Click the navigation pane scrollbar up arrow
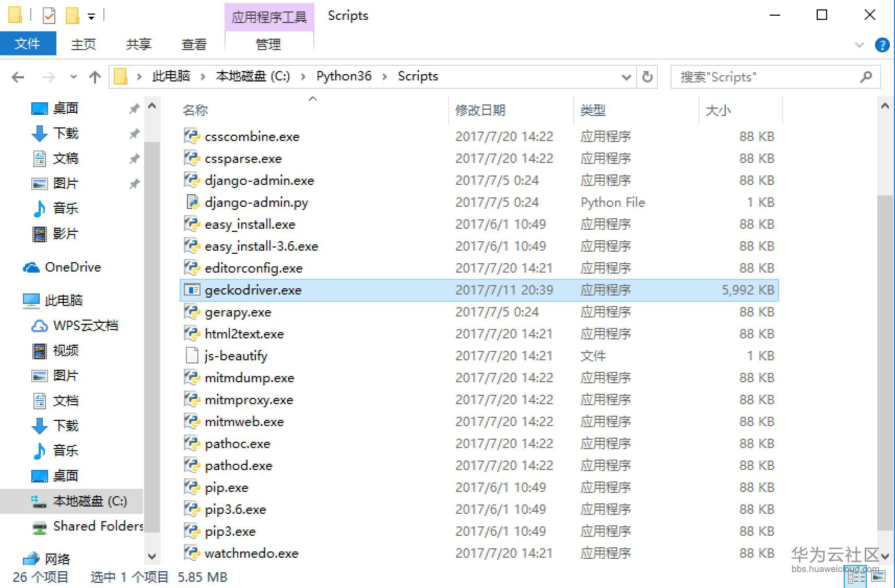 152,106
